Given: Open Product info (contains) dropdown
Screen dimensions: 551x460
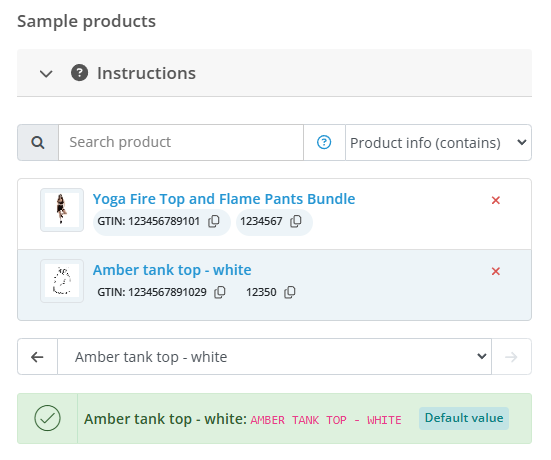Looking at the screenshot, I should (438, 142).
